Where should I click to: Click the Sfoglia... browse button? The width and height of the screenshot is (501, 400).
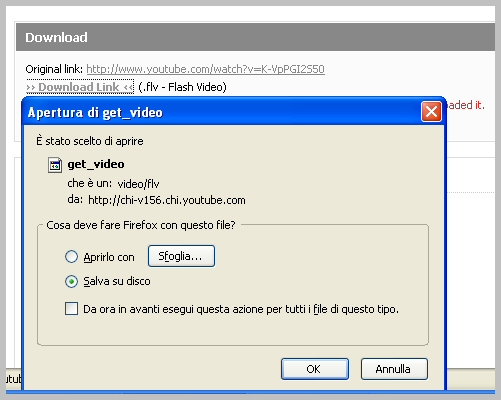181,256
